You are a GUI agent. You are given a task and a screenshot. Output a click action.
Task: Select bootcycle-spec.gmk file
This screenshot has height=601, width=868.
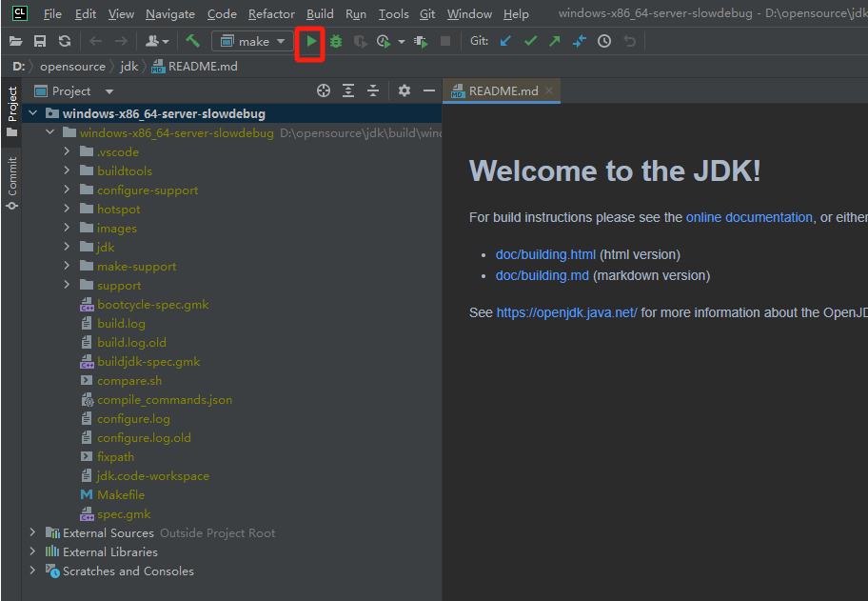click(153, 304)
